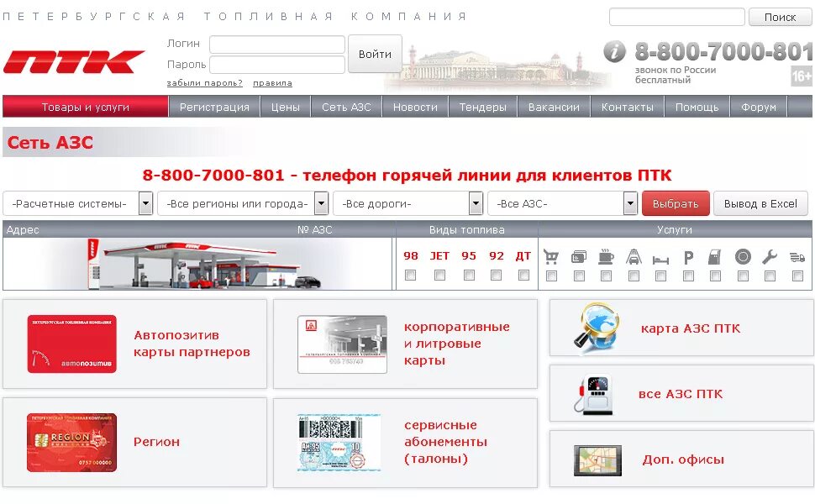Click the coffee cup cafe icon
The image size is (815, 504).
606,257
